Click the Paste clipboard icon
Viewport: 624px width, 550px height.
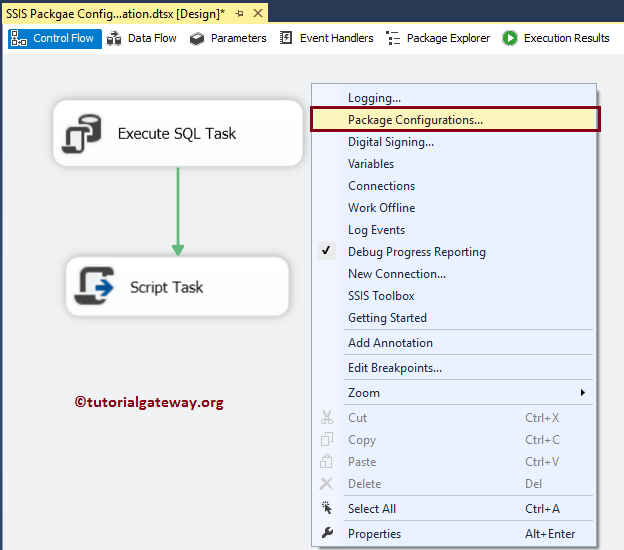(326, 461)
